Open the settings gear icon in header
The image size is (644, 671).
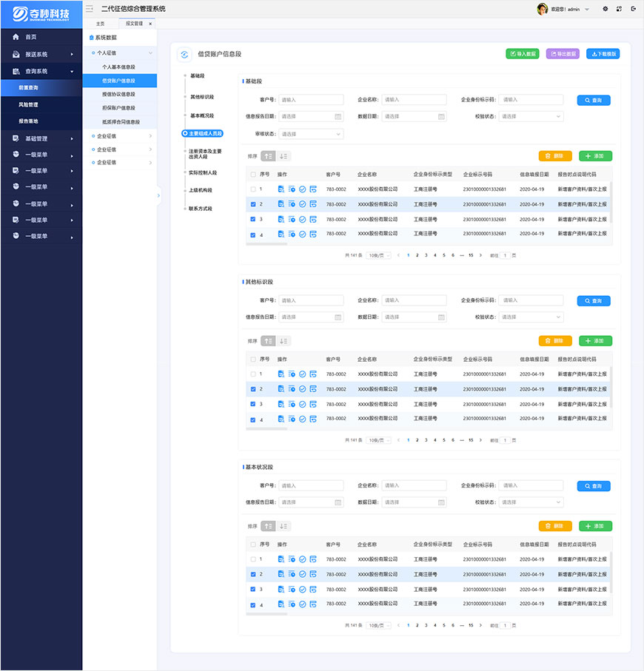point(605,9)
